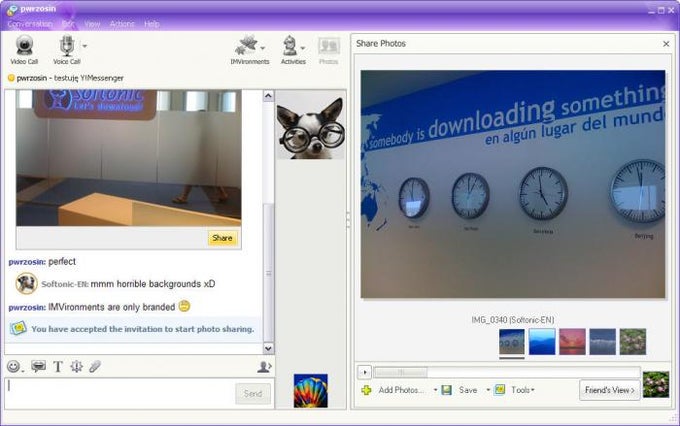
Task: Expand the Add Photos dropdown arrow
Action: (435, 390)
